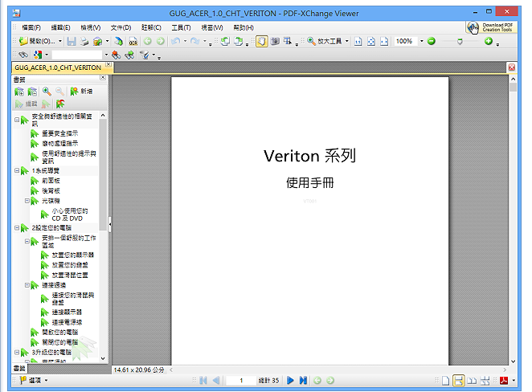Open the 連接電源線 bookmark

pyautogui.click(x=67, y=322)
